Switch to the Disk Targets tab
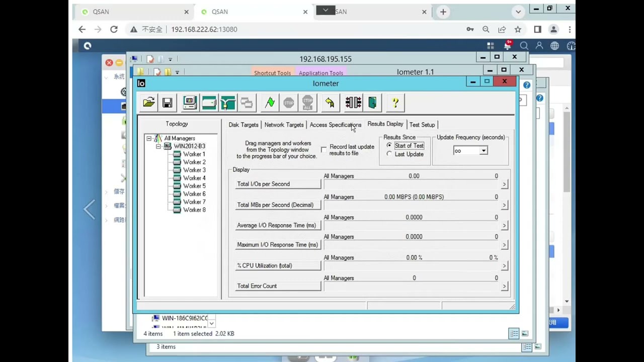644x362 pixels. tap(244, 125)
